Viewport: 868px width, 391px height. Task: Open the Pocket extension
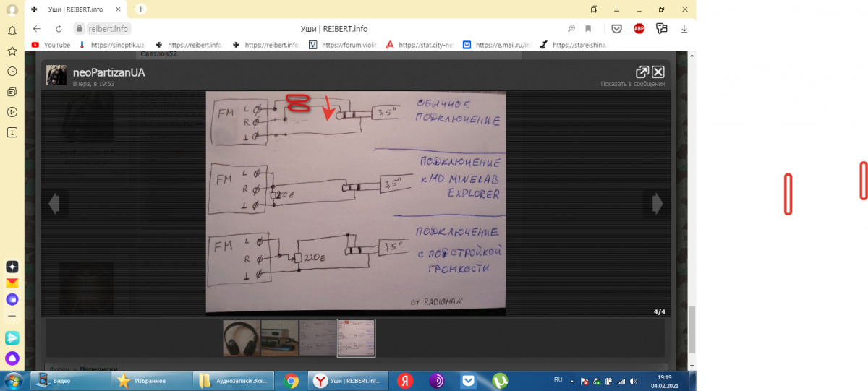tap(617, 29)
